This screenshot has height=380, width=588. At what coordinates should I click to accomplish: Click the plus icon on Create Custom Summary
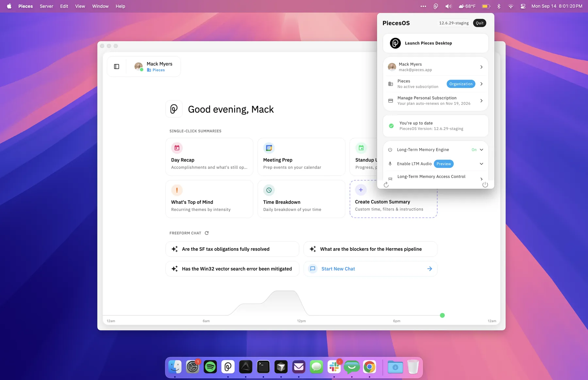coord(361,190)
